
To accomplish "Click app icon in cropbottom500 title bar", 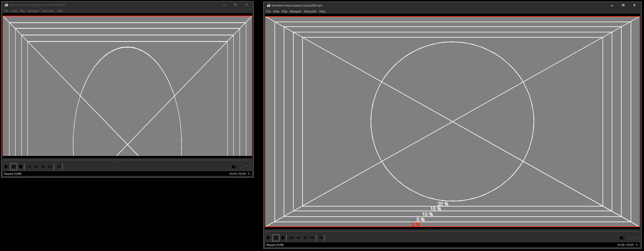I will coord(6,5).
